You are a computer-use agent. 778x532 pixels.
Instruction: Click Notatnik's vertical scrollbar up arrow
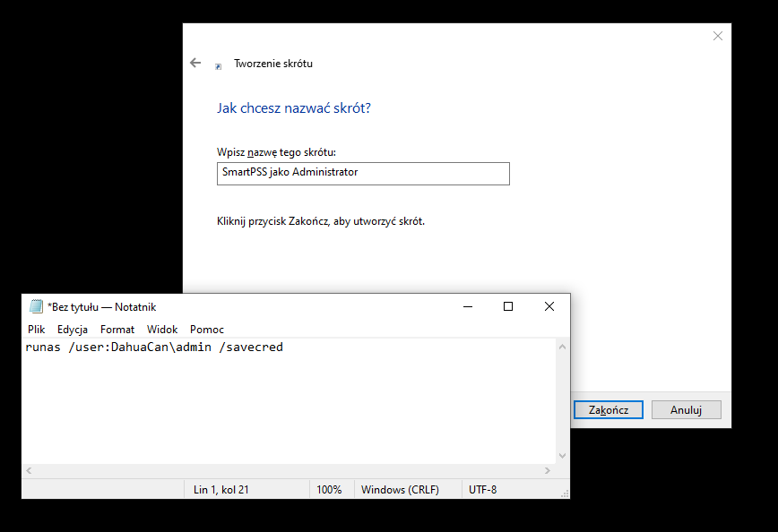[x=562, y=346]
